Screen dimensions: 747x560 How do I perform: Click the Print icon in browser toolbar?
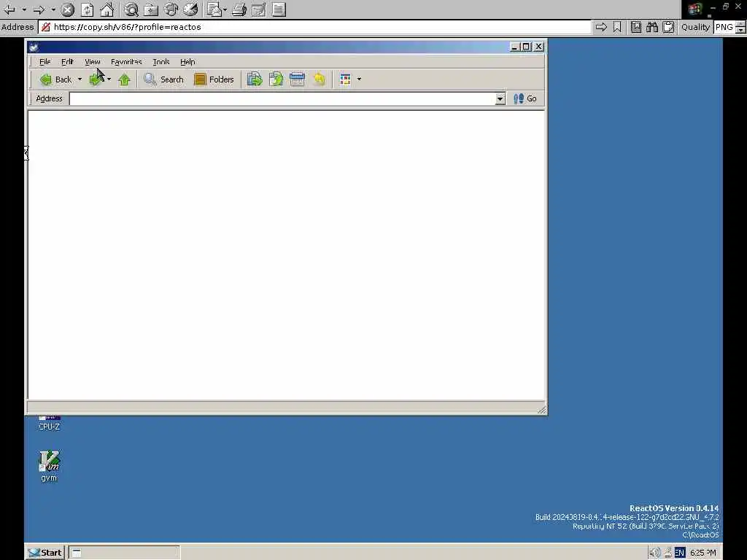(x=239, y=9)
